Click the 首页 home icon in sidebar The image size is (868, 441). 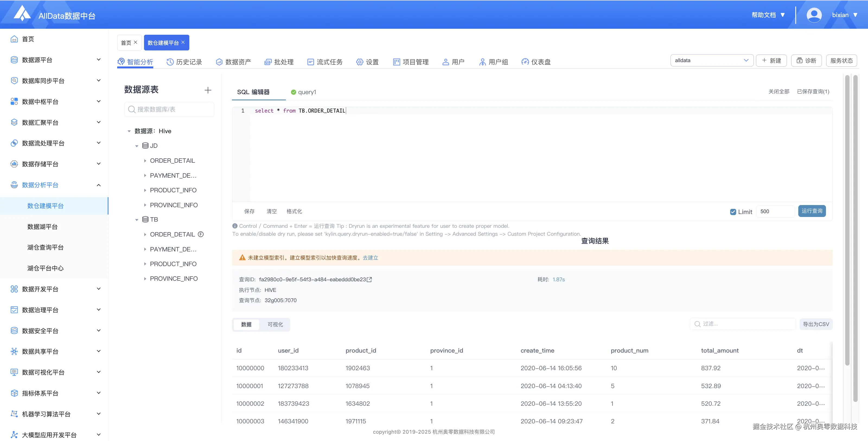pos(14,39)
